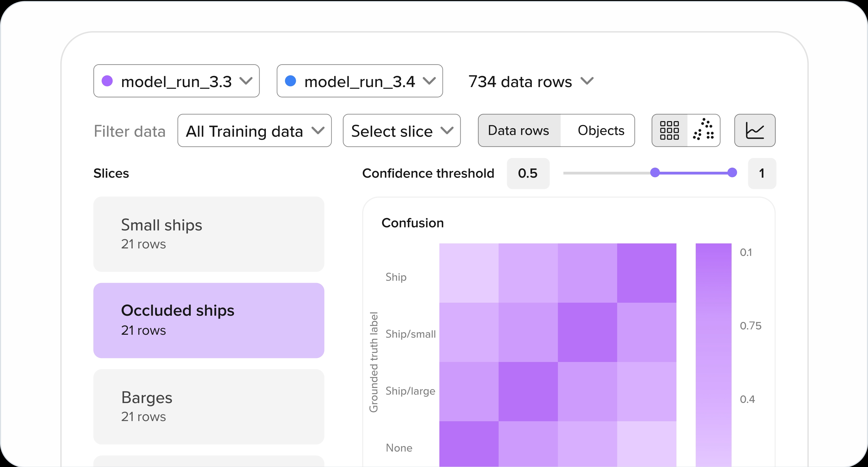Open the Select slice dropdown
Screen dimensions: 868x467
tap(402, 131)
